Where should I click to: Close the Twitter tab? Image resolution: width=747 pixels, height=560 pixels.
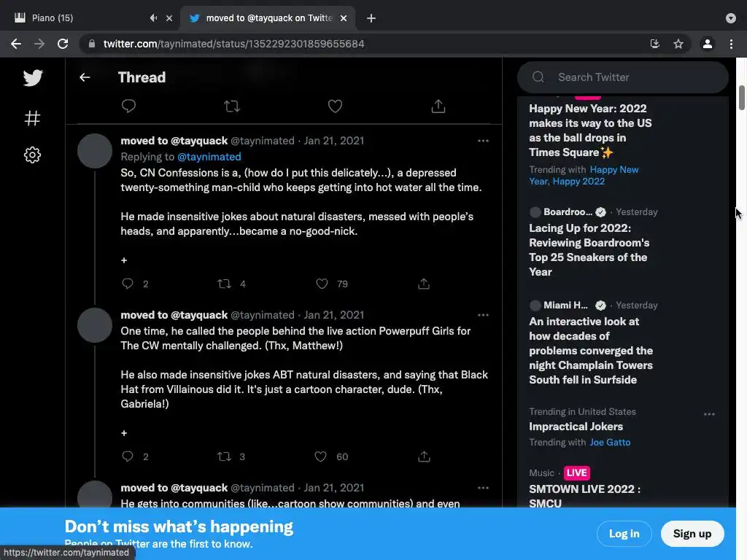pos(344,18)
